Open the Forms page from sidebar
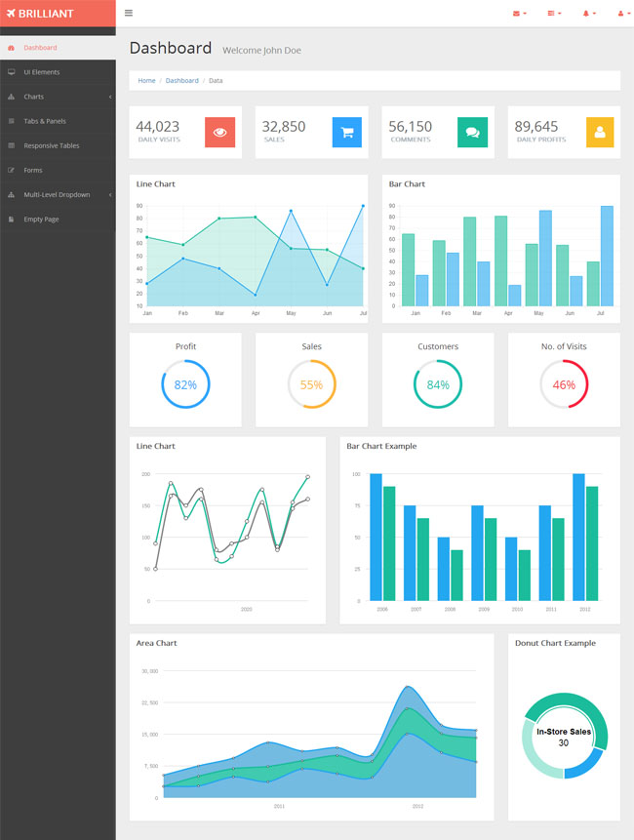 click(58, 171)
